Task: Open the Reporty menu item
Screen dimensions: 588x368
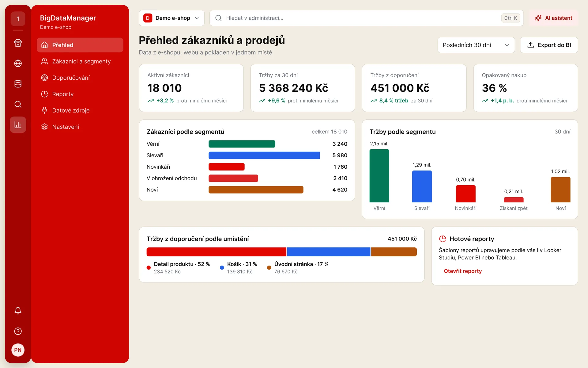Action: [80, 94]
